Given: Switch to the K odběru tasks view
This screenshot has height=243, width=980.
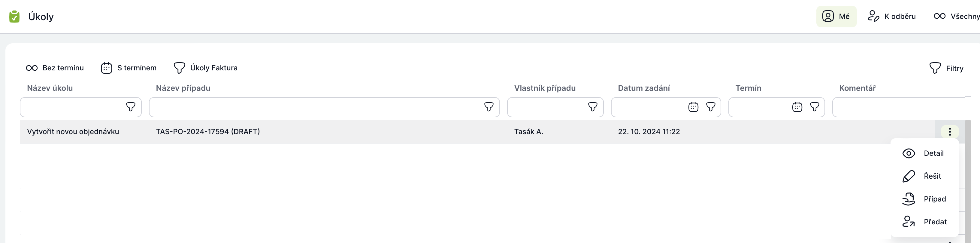Looking at the screenshot, I should click(x=891, y=16).
